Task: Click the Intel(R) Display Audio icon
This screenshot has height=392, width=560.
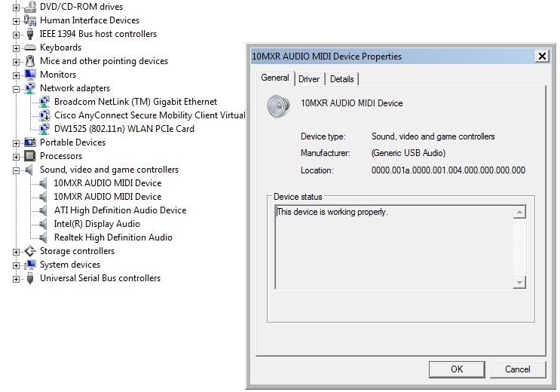Action: [x=43, y=224]
